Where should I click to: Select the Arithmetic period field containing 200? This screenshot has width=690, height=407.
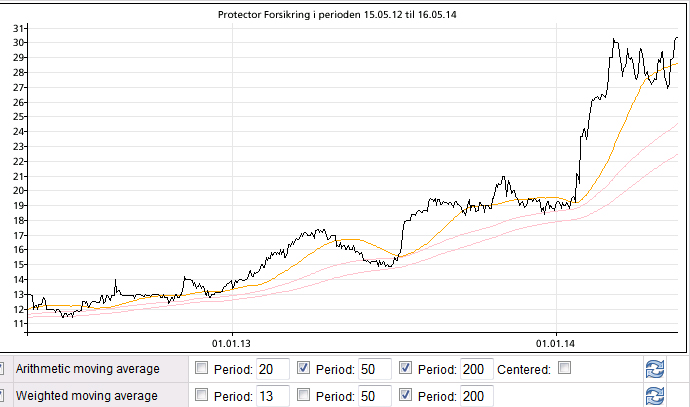(476, 370)
